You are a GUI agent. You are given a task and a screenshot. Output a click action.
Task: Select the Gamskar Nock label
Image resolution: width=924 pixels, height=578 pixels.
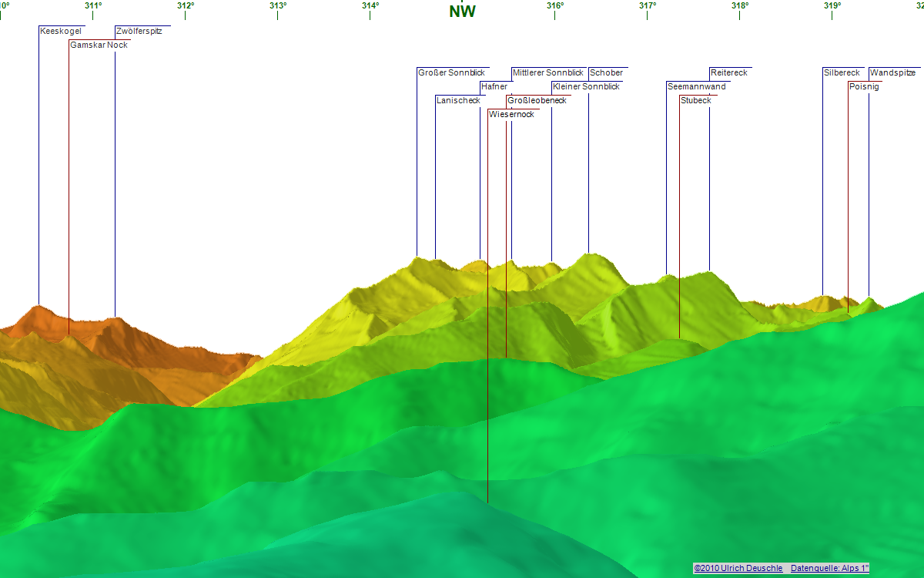click(99, 45)
